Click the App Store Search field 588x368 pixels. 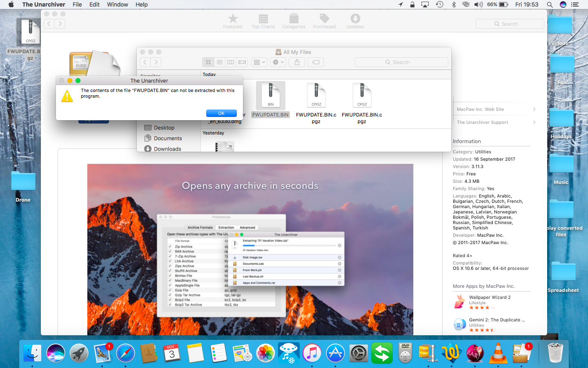point(510,24)
